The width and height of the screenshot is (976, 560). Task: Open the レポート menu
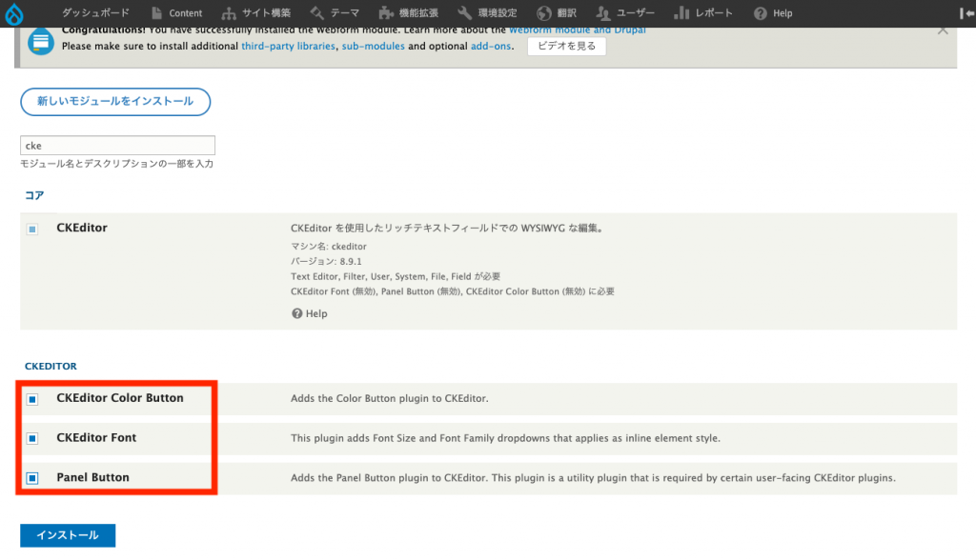tap(714, 13)
